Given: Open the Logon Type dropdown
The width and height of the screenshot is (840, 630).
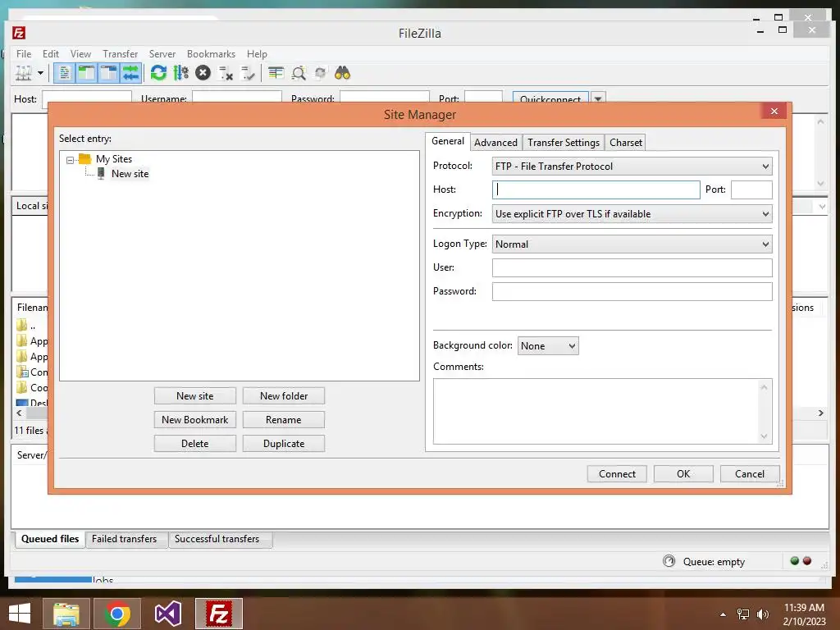Looking at the screenshot, I should [x=632, y=244].
